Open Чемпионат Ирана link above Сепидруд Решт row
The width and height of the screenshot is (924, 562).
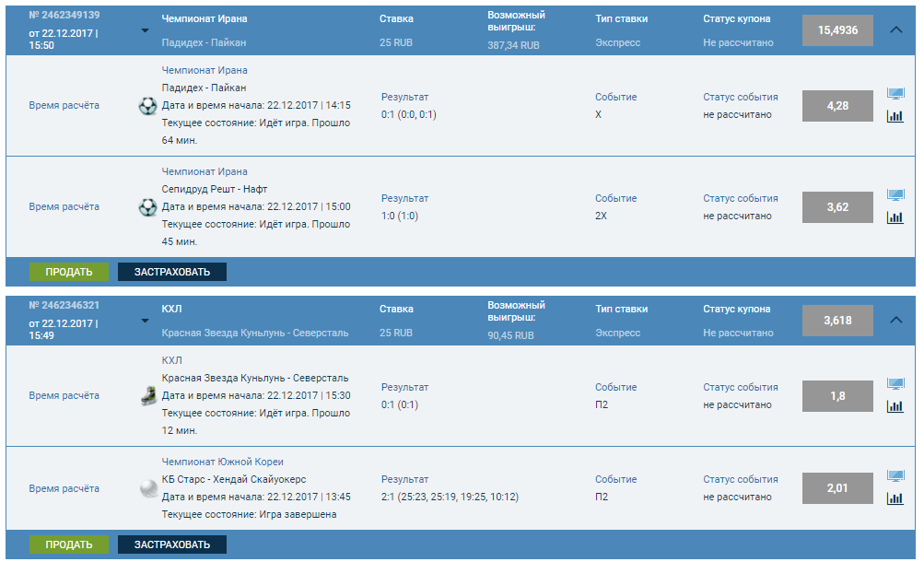205,171
